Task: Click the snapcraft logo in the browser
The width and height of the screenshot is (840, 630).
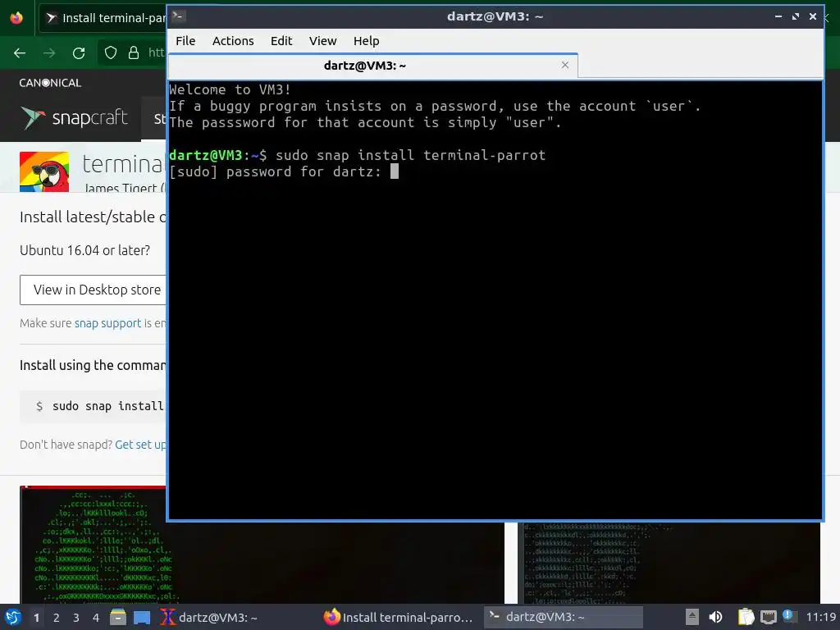Action: point(74,118)
